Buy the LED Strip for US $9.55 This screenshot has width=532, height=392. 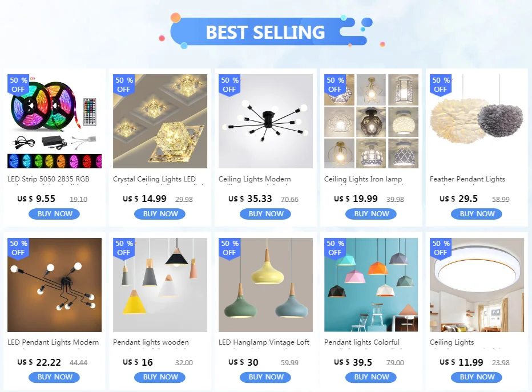pos(54,214)
